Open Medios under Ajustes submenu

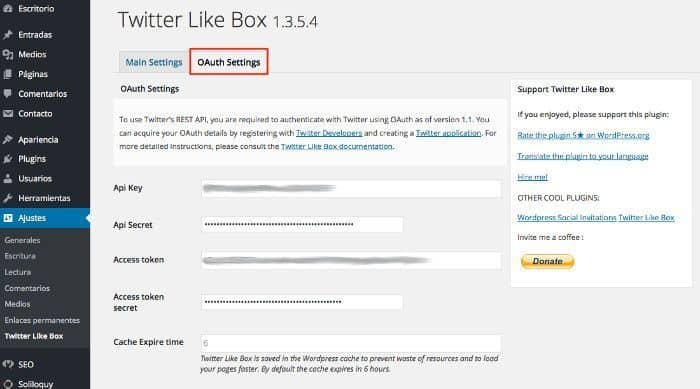[x=17, y=304]
